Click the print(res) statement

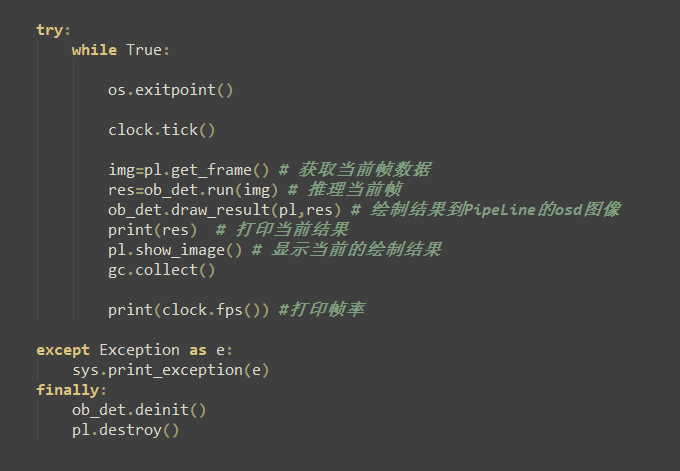point(153,230)
